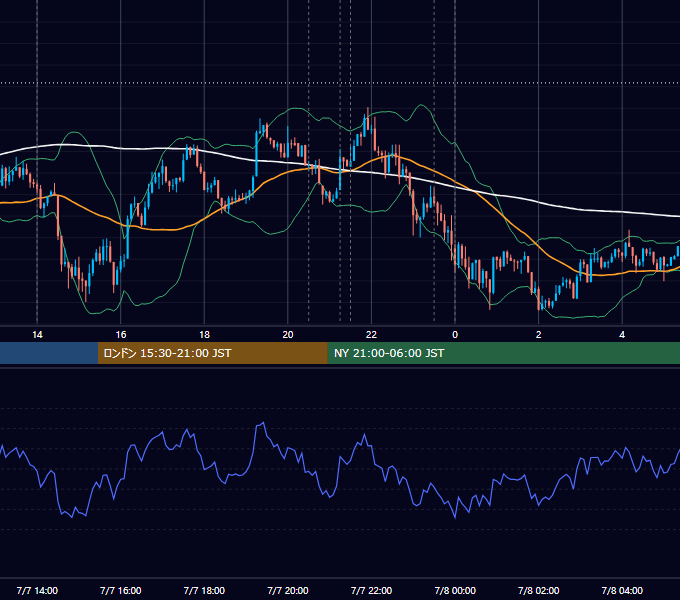Click the 2 hour label on price chart axis
680x600 pixels.
(x=539, y=335)
